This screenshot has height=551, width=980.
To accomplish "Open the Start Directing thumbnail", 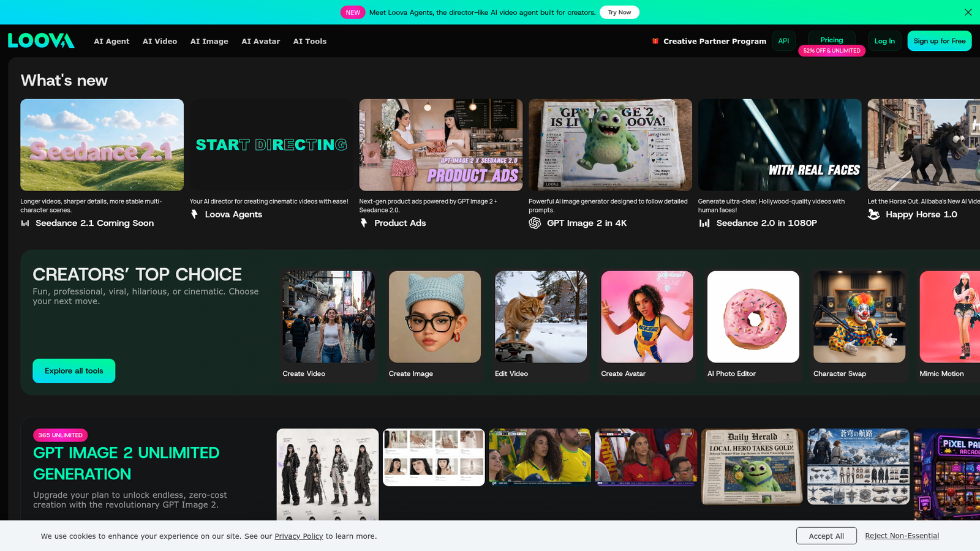I will click(271, 145).
